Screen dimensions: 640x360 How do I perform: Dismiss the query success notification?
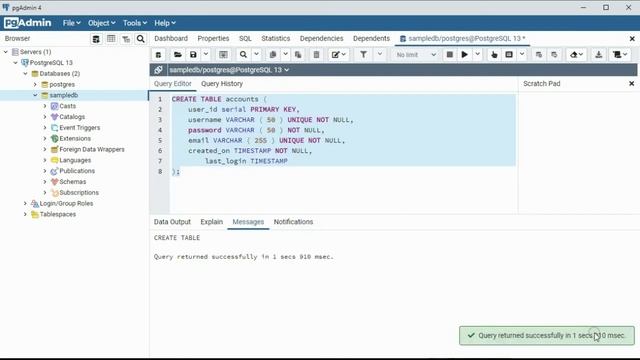click(547, 336)
